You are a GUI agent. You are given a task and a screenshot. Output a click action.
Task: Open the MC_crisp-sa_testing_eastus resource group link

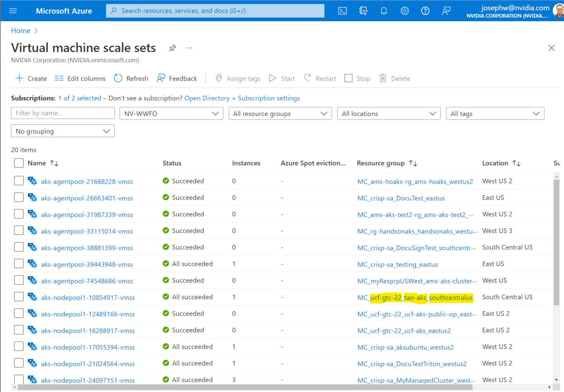[x=397, y=265]
